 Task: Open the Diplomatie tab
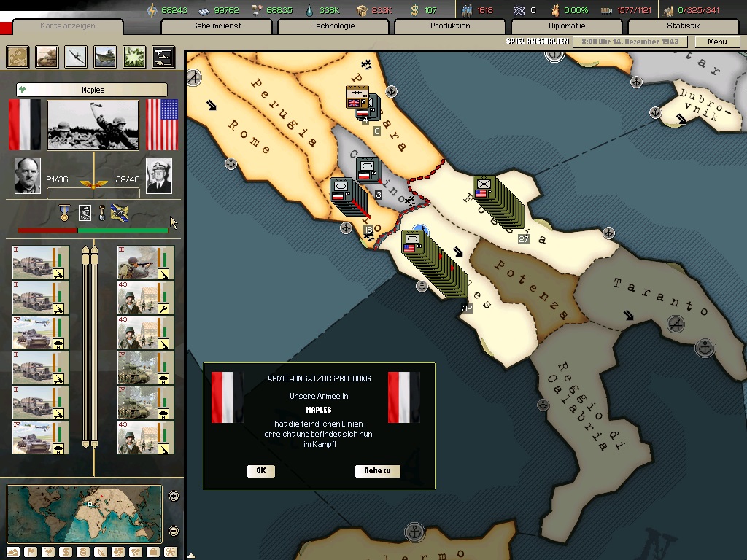[x=567, y=26]
